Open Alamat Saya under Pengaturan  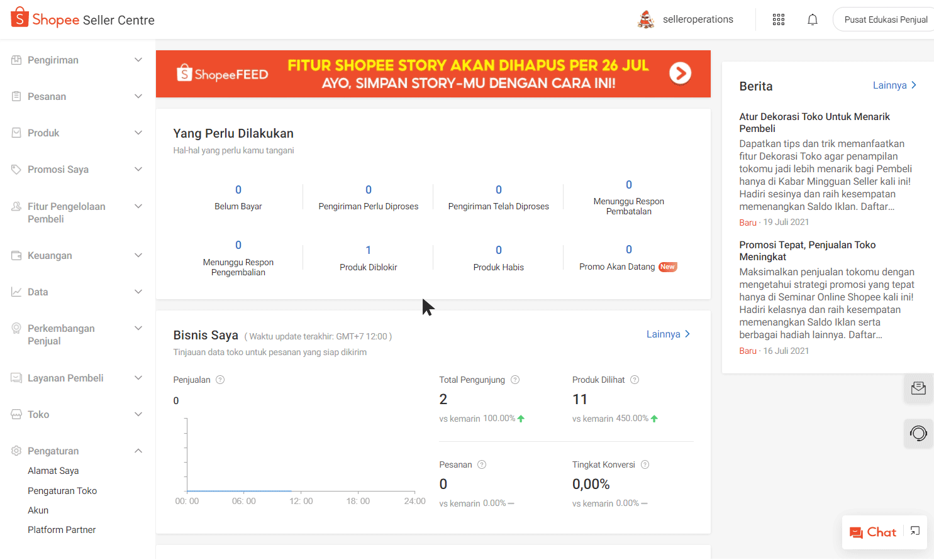coord(53,471)
